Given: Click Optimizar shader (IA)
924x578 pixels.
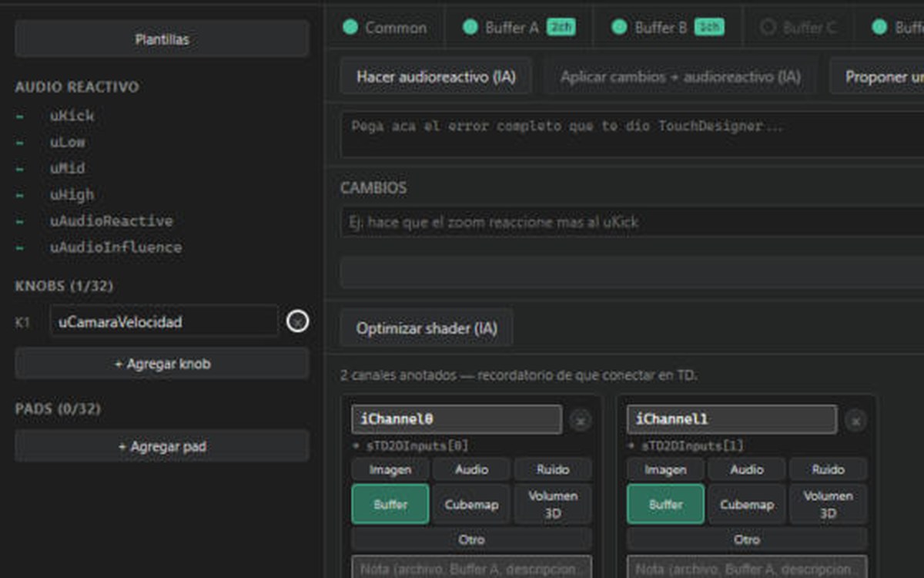Looking at the screenshot, I should [427, 328].
